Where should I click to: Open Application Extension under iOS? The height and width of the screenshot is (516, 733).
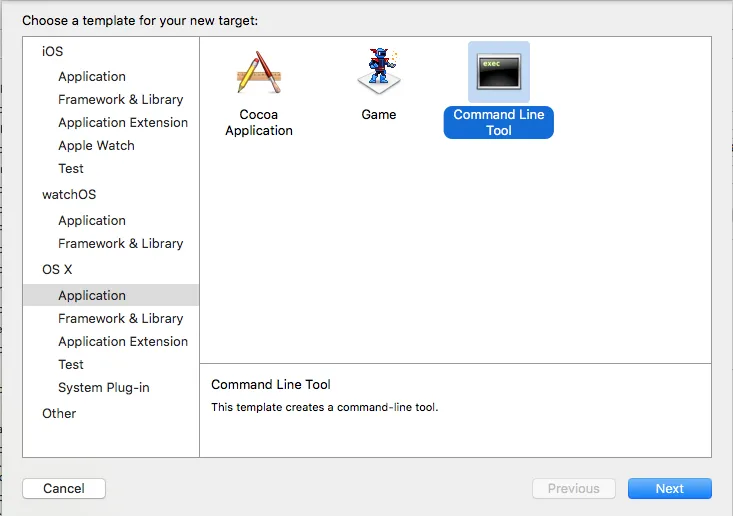[123, 122]
